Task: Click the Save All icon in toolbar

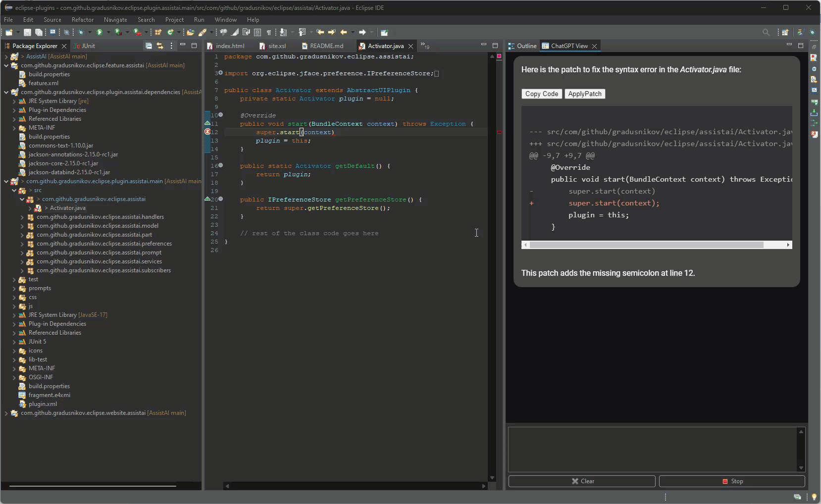Action: coord(39,32)
